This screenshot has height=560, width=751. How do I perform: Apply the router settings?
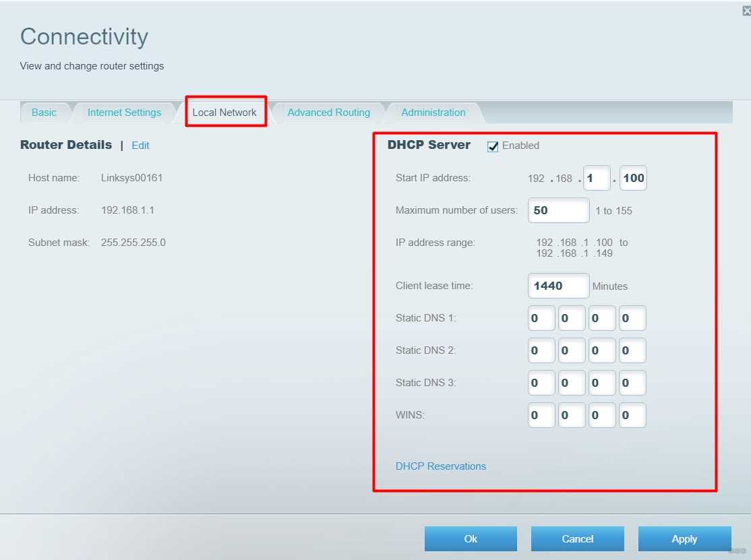684,539
